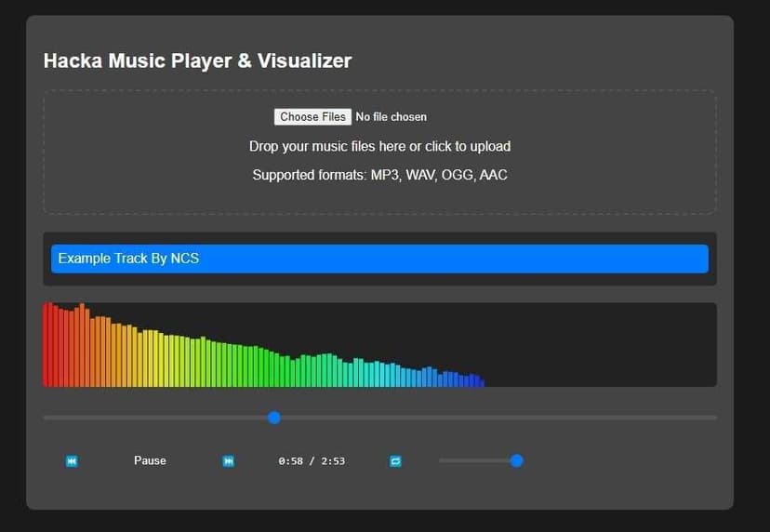The width and height of the screenshot is (770, 532).
Task: Click the 0:58 / 2:53 time display
Action: (x=312, y=461)
